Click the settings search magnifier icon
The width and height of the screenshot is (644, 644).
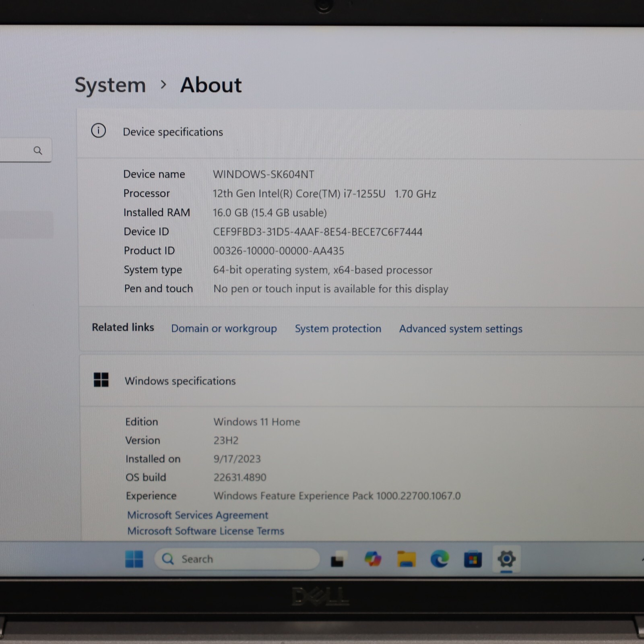(38, 151)
